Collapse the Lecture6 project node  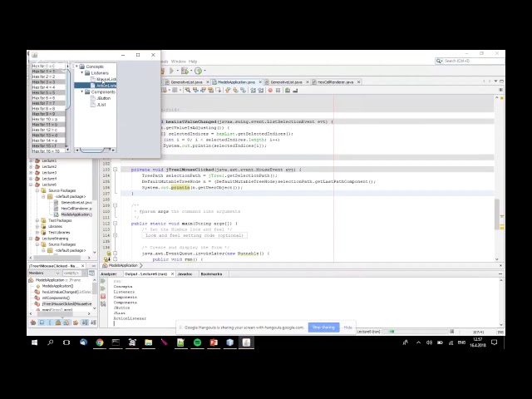[x=32, y=185]
